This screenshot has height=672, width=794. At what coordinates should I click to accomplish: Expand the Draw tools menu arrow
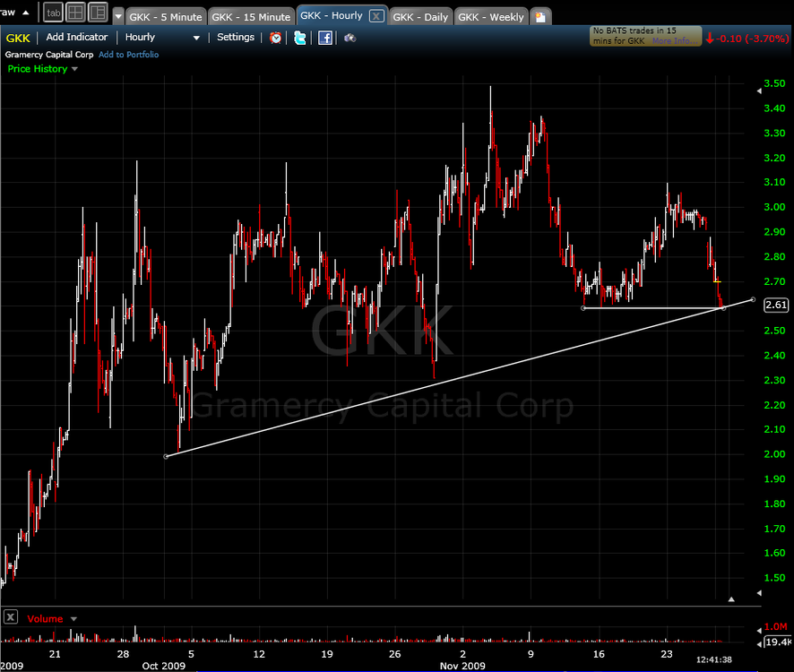coord(25,13)
